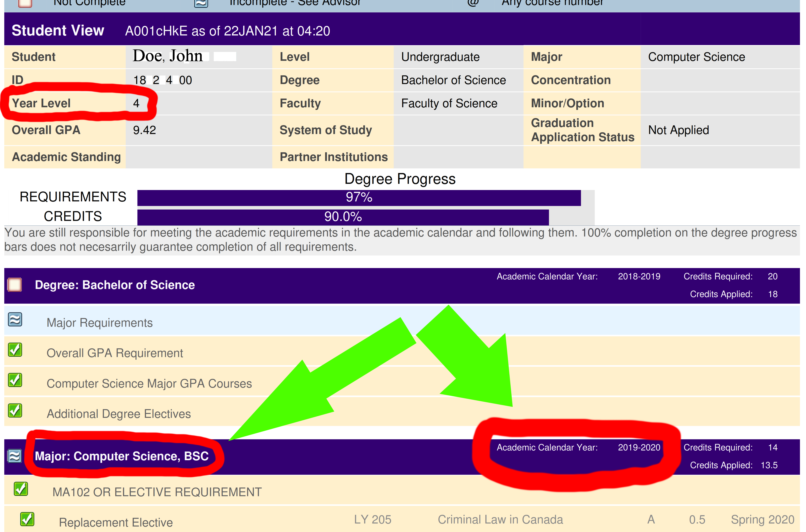Click the Student View header title
Screen dimensions: 806x532
(x=58, y=30)
